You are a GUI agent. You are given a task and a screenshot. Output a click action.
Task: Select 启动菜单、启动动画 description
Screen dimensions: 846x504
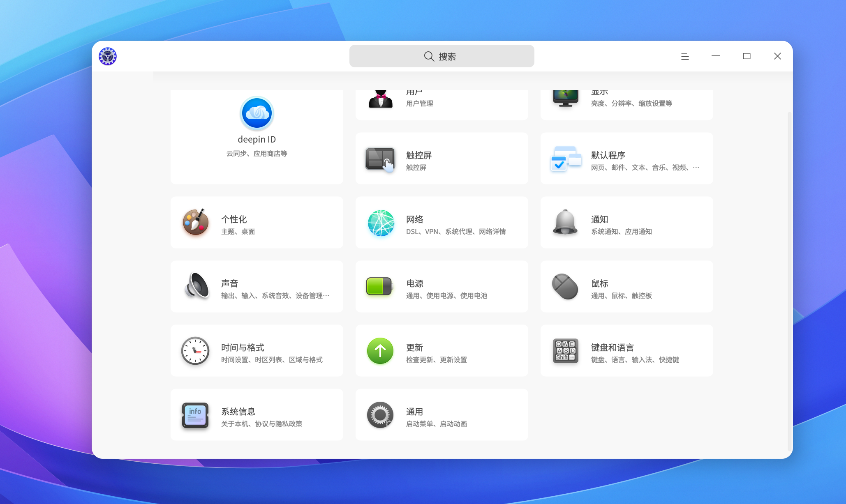point(437,424)
